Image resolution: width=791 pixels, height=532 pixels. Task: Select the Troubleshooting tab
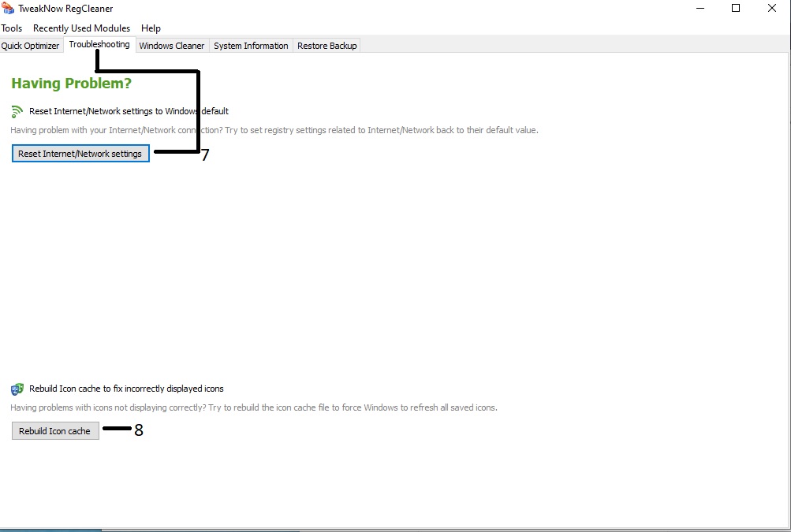(99, 44)
